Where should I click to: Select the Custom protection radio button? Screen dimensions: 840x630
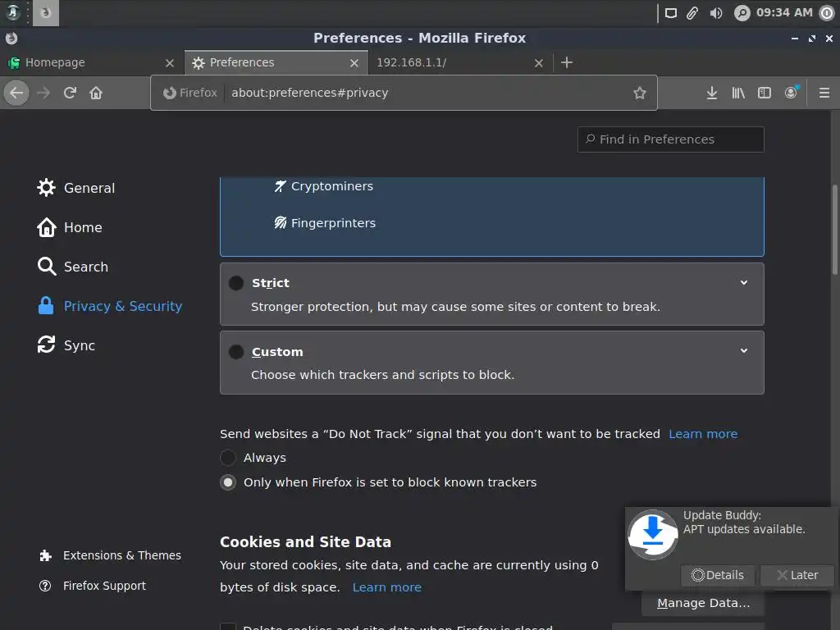pos(236,352)
